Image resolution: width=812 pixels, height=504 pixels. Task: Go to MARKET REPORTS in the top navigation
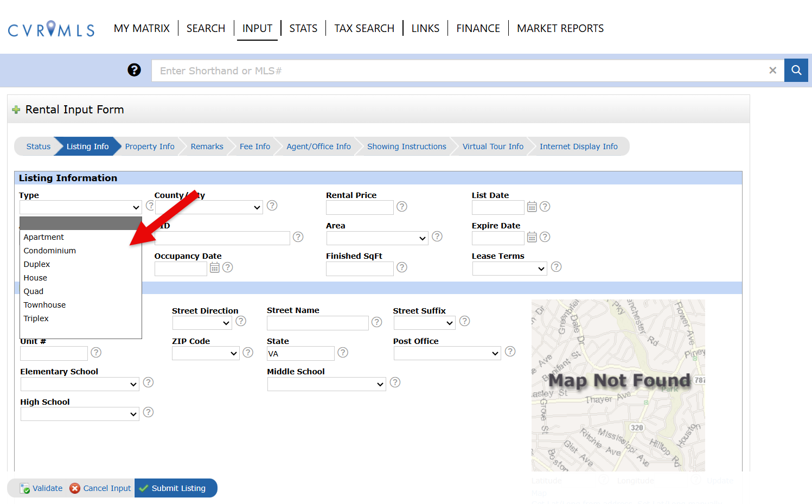click(x=560, y=28)
